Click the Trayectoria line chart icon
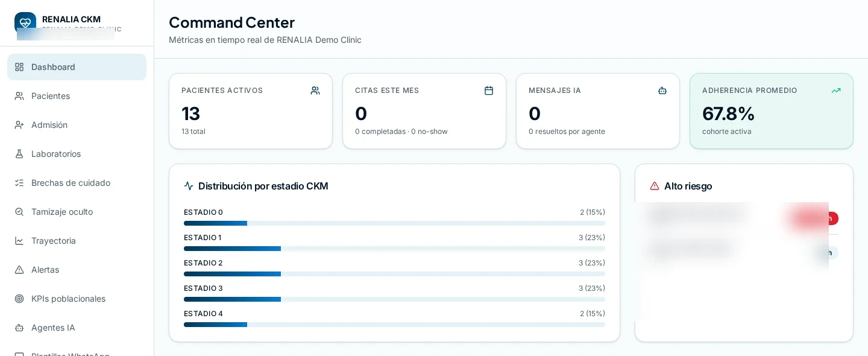868x356 pixels. tap(19, 241)
